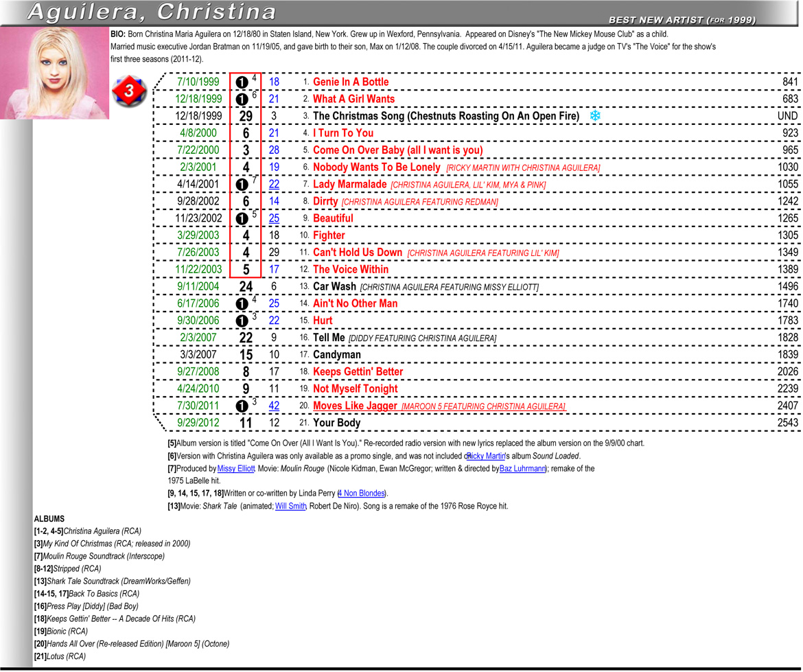This screenshot has height=672, width=803.
Task: Click the number-one circle on the Ain't No Other Man row
Action: 242,303
